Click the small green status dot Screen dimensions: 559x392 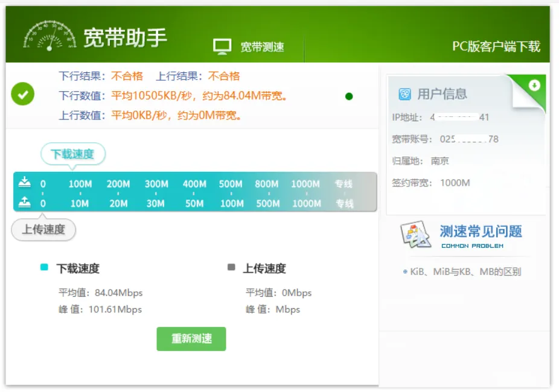(x=348, y=96)
